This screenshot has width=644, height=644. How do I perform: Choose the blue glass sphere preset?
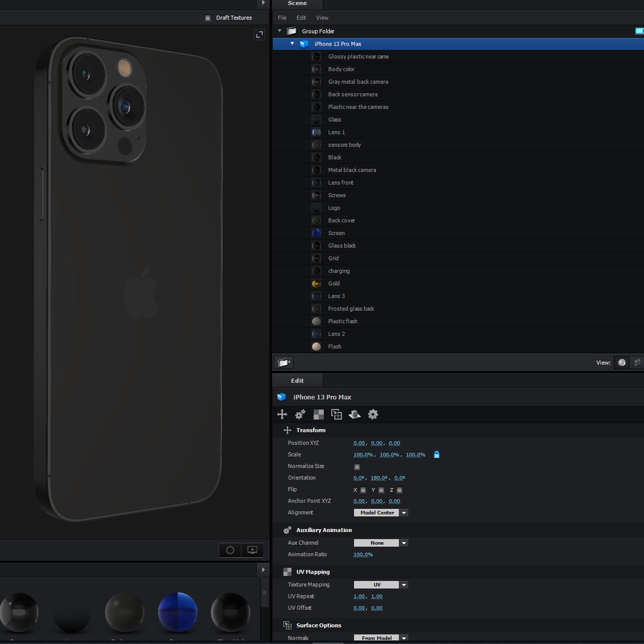click(x=178, y=612)
